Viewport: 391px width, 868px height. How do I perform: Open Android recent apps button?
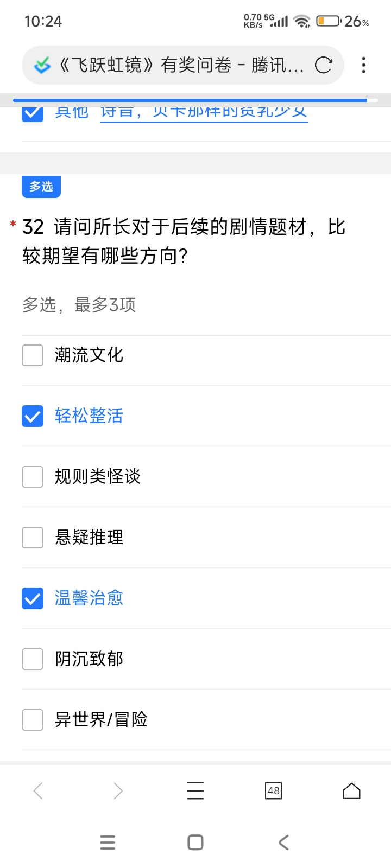(108, 843)
